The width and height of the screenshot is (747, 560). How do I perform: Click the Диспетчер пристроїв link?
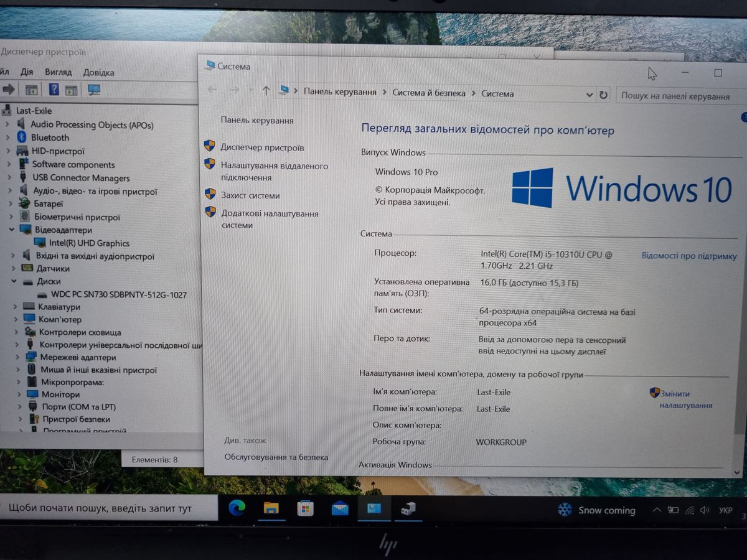click(262, 147)
